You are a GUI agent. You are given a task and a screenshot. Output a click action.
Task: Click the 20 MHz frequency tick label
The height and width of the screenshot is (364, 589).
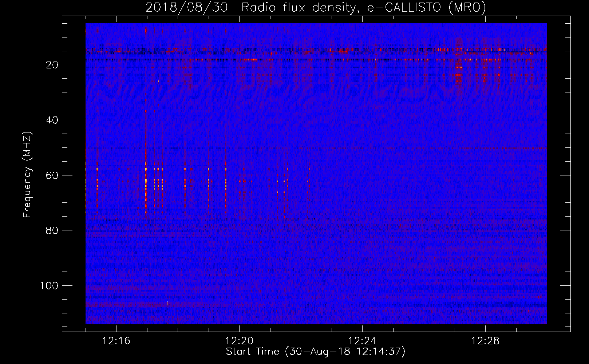coord(52,65)
